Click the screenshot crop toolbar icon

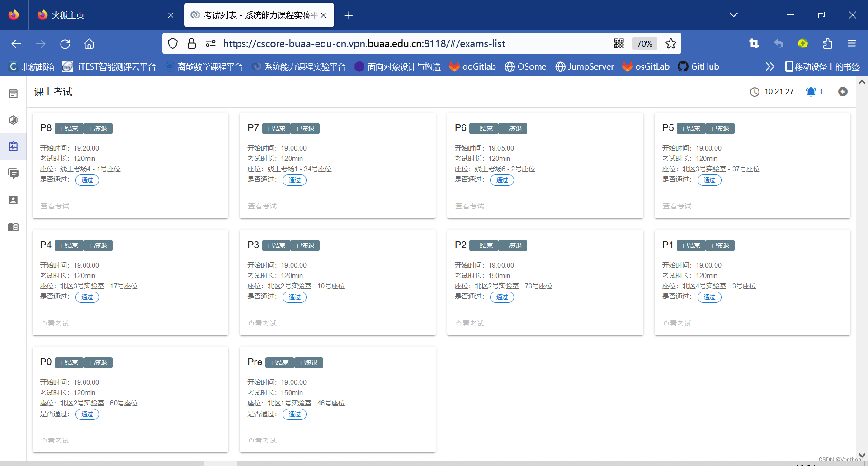click(x=754, y=43)
